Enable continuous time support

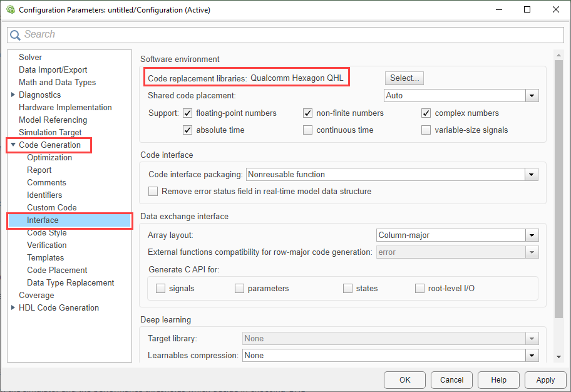pyautogui.click(x=307, y=130)
